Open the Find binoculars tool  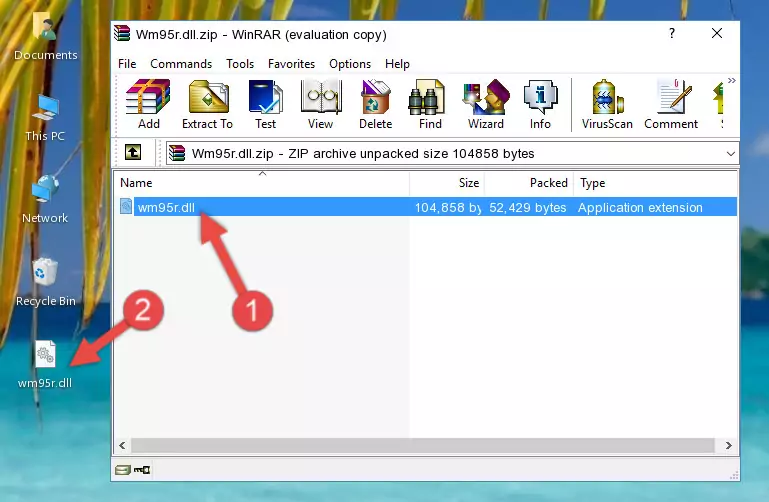(x=430, y=104)
